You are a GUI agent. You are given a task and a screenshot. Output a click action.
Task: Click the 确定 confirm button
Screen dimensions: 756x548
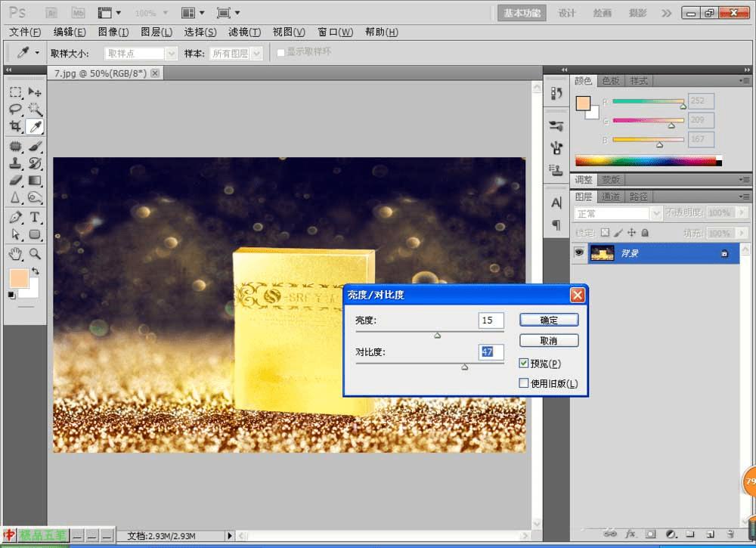549,320
